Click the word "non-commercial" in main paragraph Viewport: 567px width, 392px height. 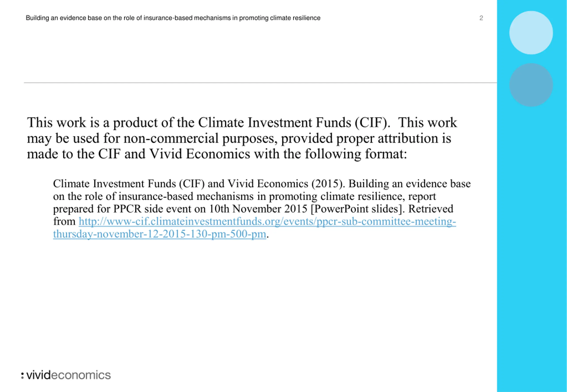point(171,138)
